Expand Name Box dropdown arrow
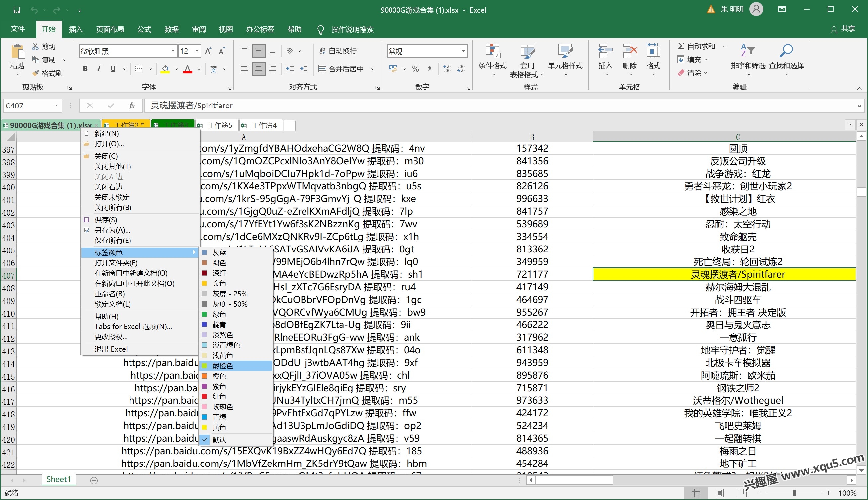Screen dimensions: 868x500 click(x=56, y=106)
